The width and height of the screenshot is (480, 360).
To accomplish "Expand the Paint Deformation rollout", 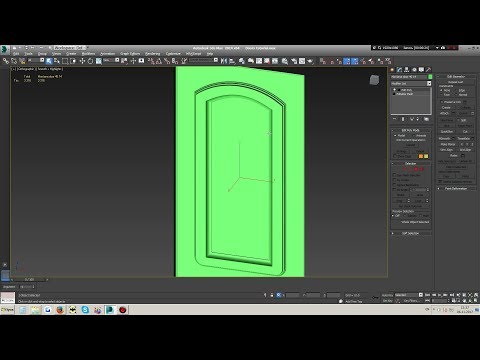I will point(456,188).
